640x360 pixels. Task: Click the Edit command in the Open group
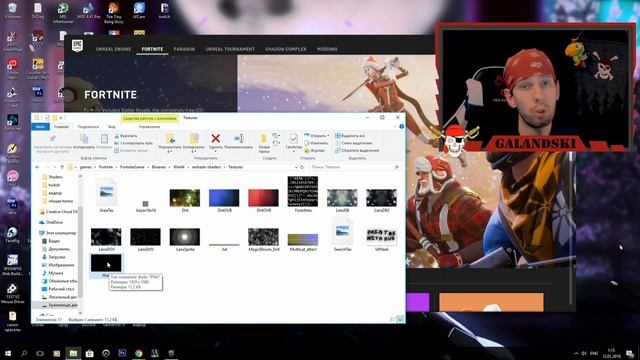(x=316, y=143)
